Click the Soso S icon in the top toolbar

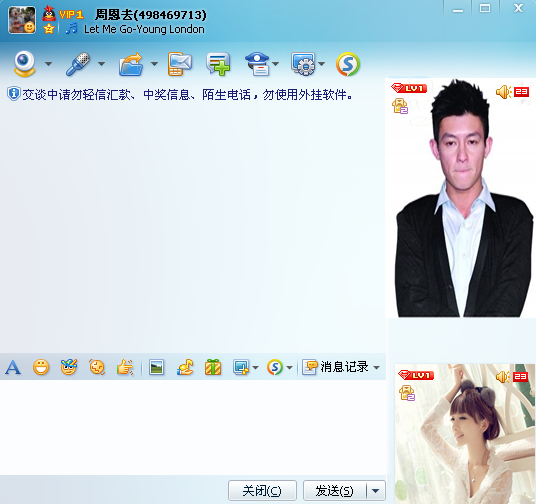click(348, 64)
